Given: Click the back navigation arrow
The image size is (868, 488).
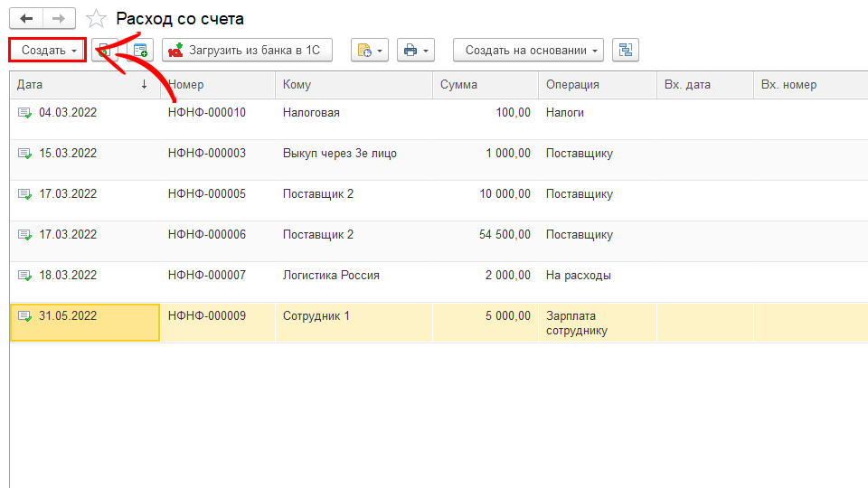Looking at the screenshot, I should [x=25, y=19].
